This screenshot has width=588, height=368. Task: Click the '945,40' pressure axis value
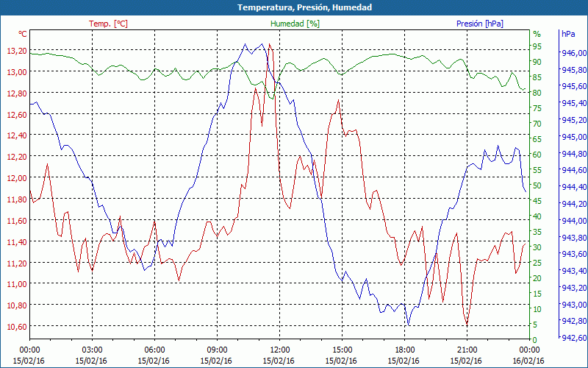click(x=574, y=103)
